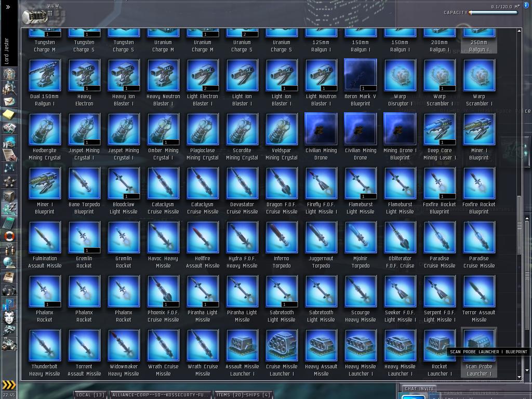Select the Assault Missile Launcher I
Image resolution: width=532 pixels, height=399 pixels.
(242, 353)
